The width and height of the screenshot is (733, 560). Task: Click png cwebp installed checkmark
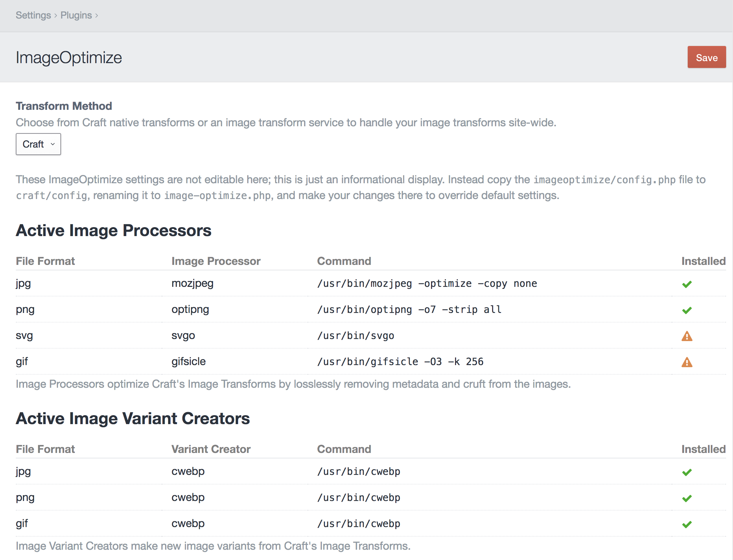[x=687, y=498]
